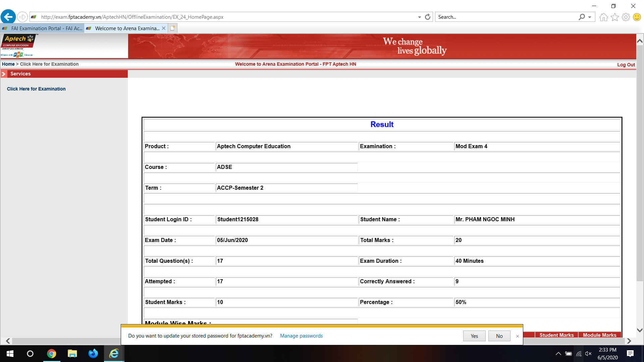Click the browser Forward arrow button
The width and height of the screenshot is (644, 362).
22,17
